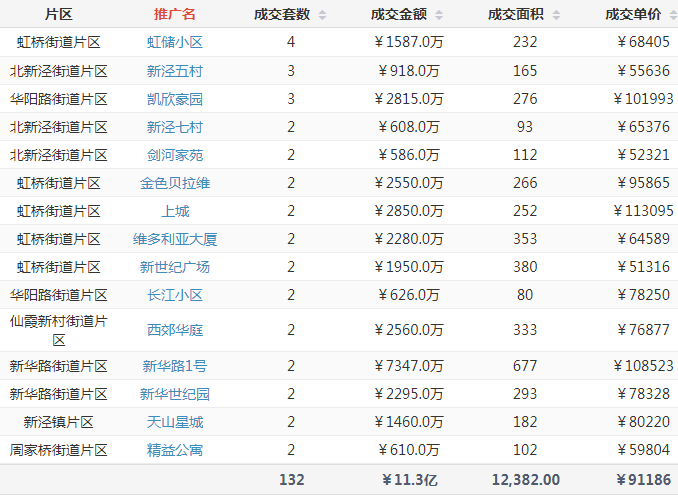Select the total count 132

[x=291, y=480]
